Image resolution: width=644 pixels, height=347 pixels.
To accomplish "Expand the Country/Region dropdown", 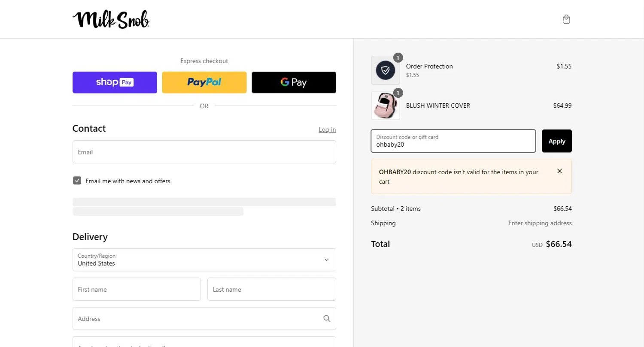I will [x=204, y=260].
